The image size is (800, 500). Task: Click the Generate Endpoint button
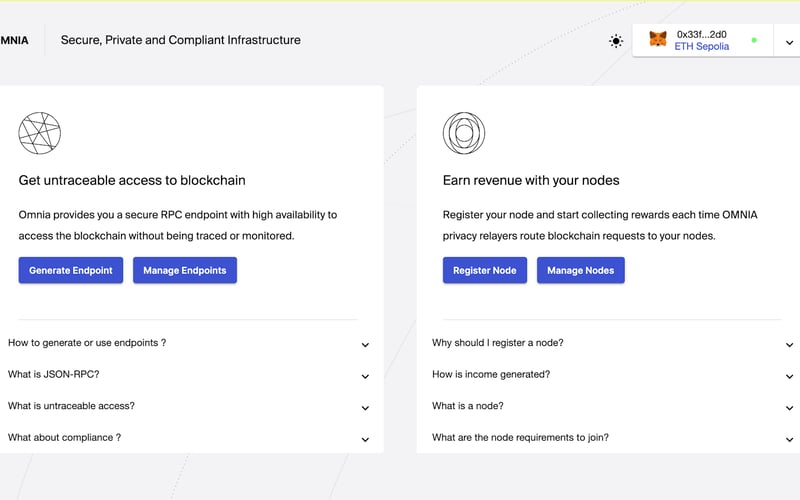point(71,270)
